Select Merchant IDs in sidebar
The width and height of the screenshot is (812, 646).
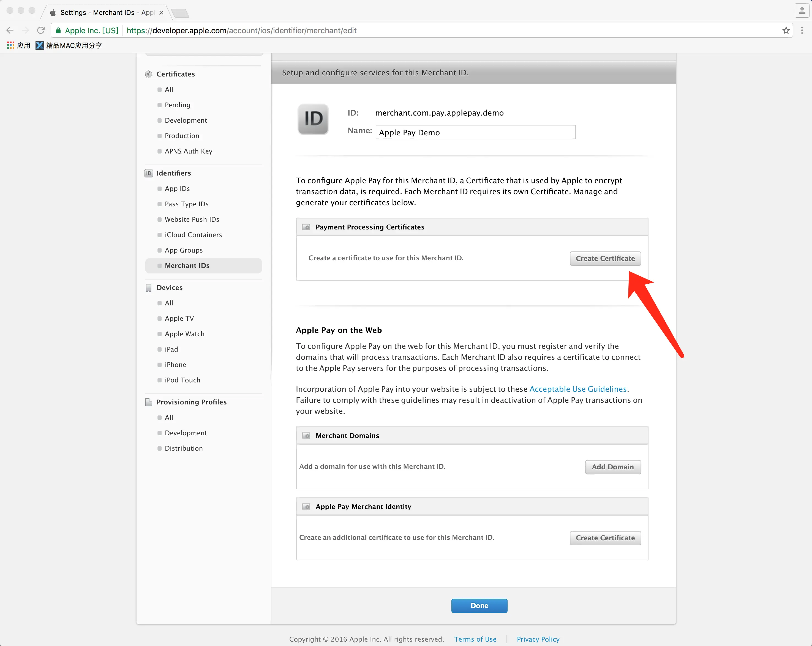187,265
